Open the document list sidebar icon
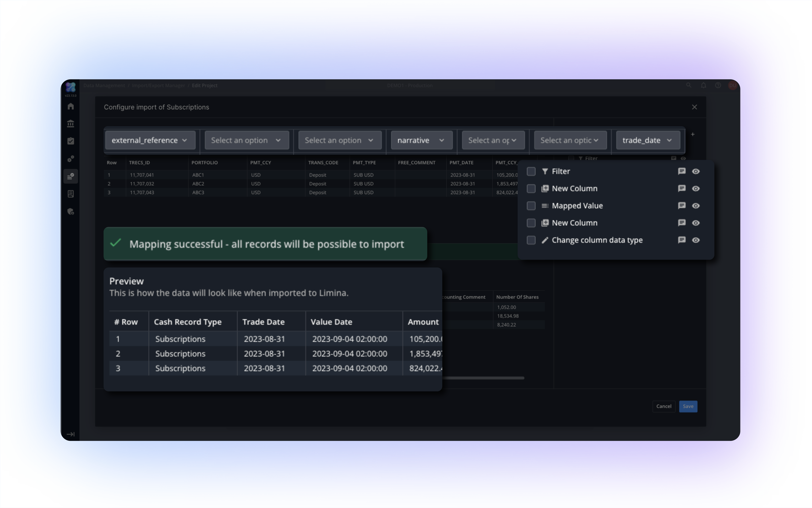 71,194
